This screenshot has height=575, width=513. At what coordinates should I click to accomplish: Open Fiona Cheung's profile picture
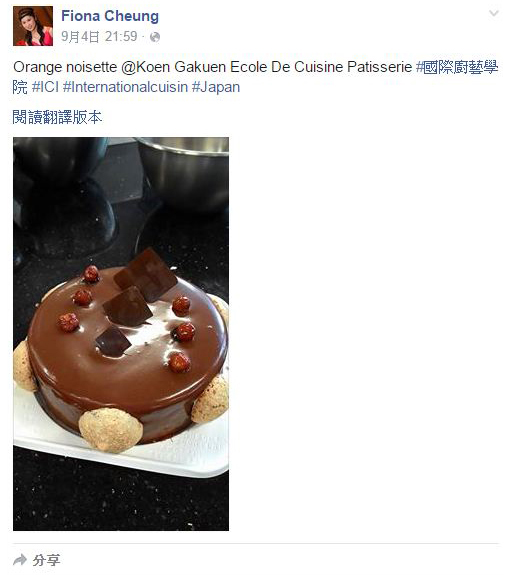pos(33,26)
